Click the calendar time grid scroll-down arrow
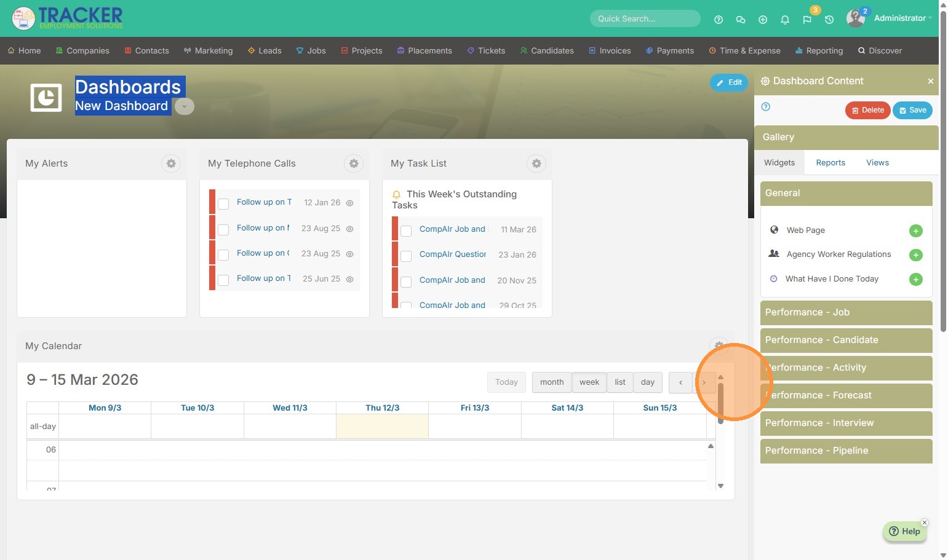This screenshot has height=560, width=948. tap(720, 486)
